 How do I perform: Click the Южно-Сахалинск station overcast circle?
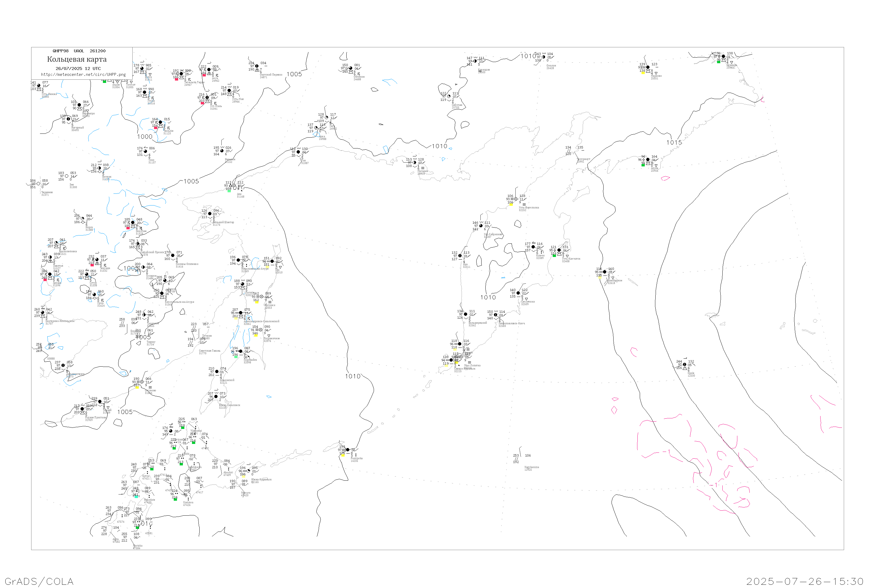click(216, 396)
